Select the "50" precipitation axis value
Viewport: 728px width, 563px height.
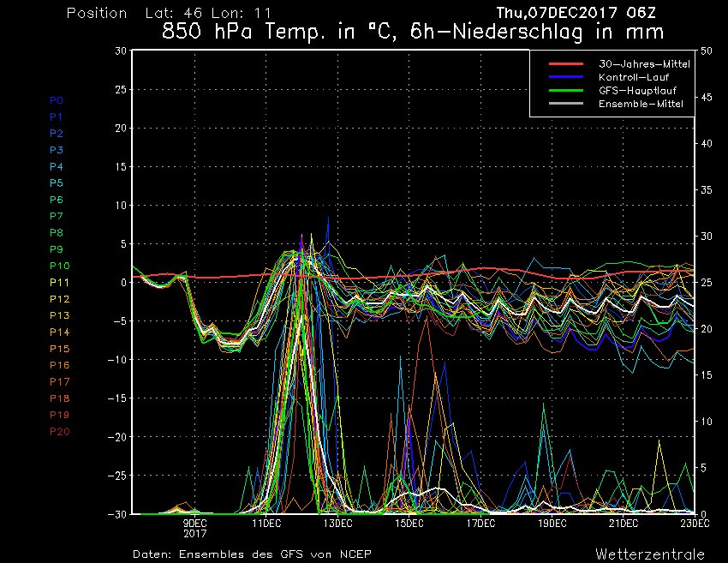point(707,51)
